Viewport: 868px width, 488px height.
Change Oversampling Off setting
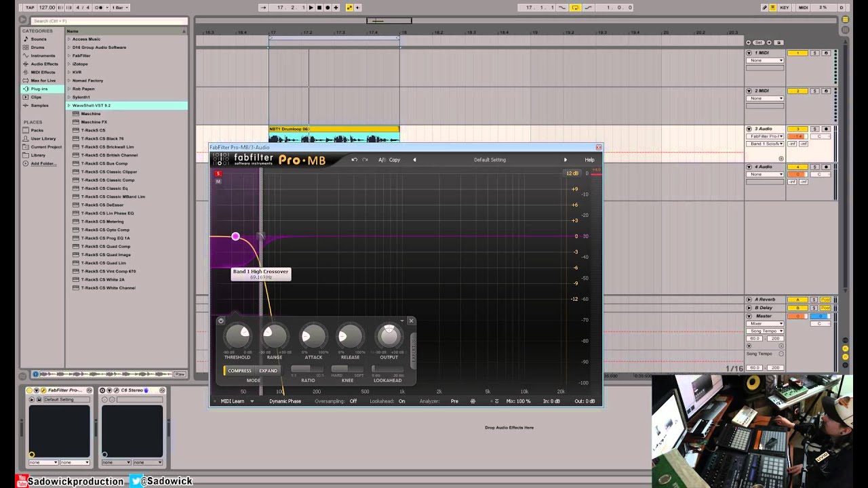pyautogui.click(x=353, y=401)
